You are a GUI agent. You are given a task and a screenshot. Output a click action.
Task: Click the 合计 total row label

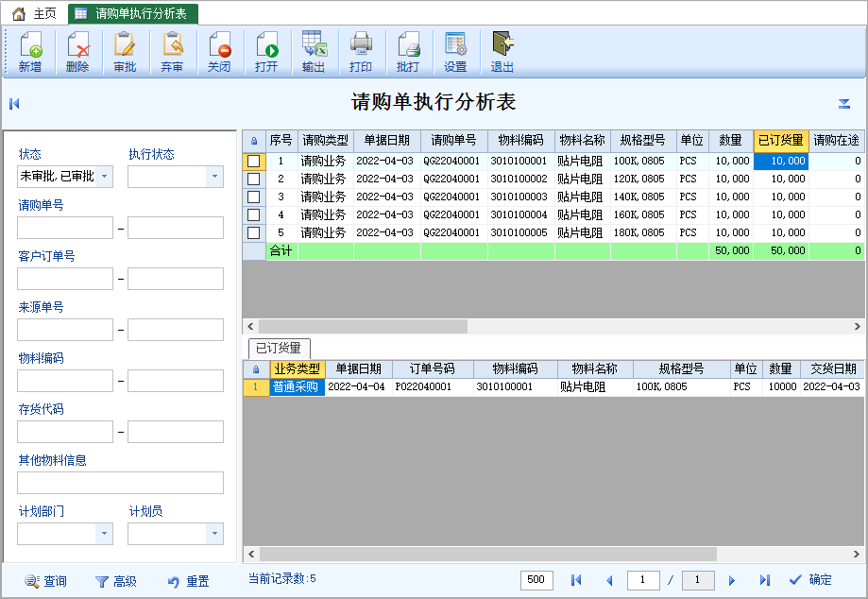281,250
